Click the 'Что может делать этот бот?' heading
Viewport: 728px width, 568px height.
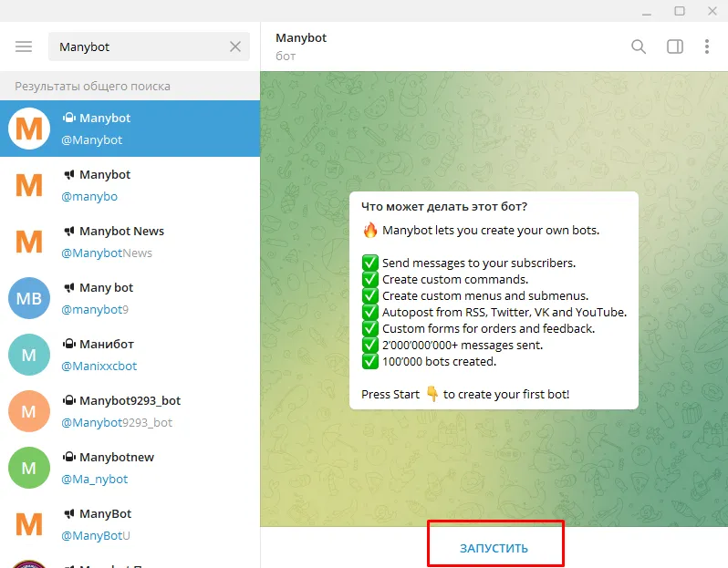tap(444, 206)
